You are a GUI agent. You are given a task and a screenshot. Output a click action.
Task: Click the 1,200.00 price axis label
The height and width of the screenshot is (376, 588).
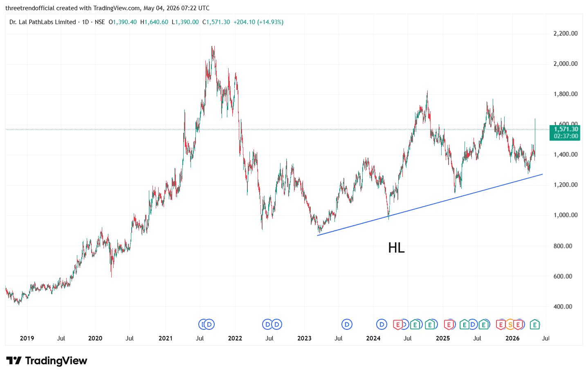(x=566, y=185)
